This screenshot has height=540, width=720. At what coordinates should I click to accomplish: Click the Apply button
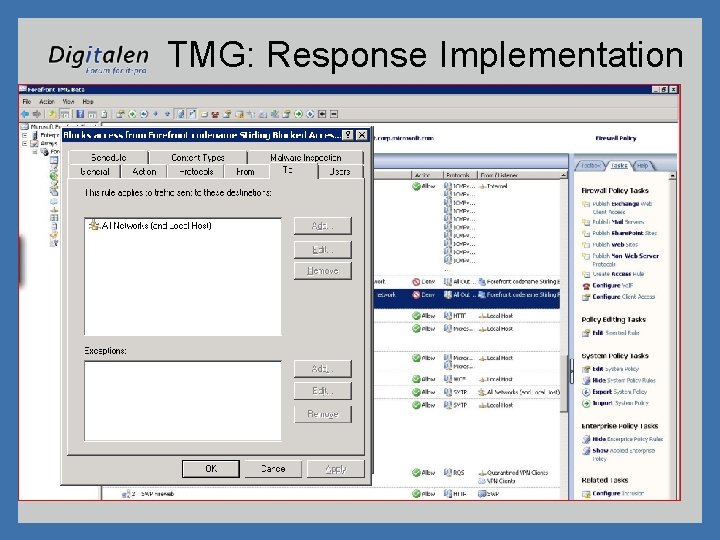coord(336,469)
